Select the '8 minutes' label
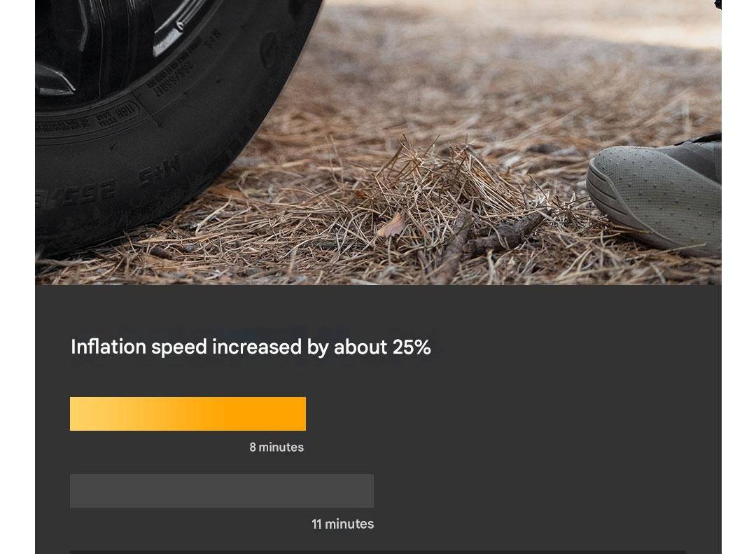The height and width of the screenshot is (554, 756). tap(276, 448)
